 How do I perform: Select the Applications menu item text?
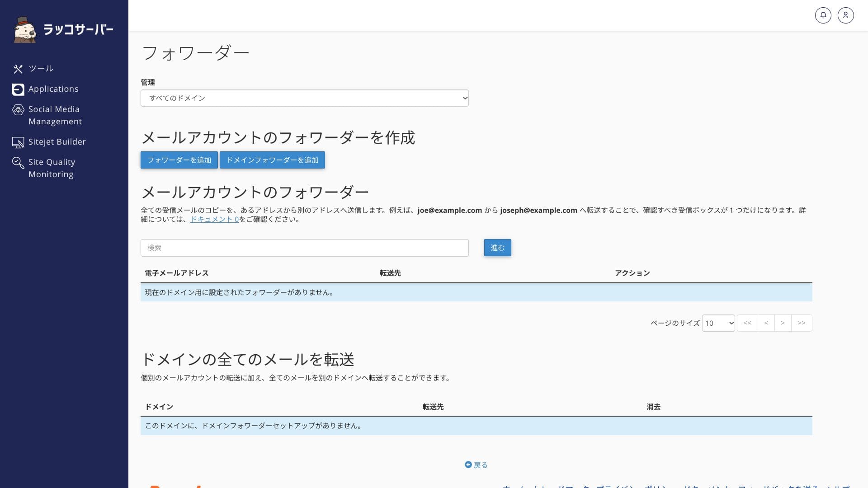pos(53,89)
